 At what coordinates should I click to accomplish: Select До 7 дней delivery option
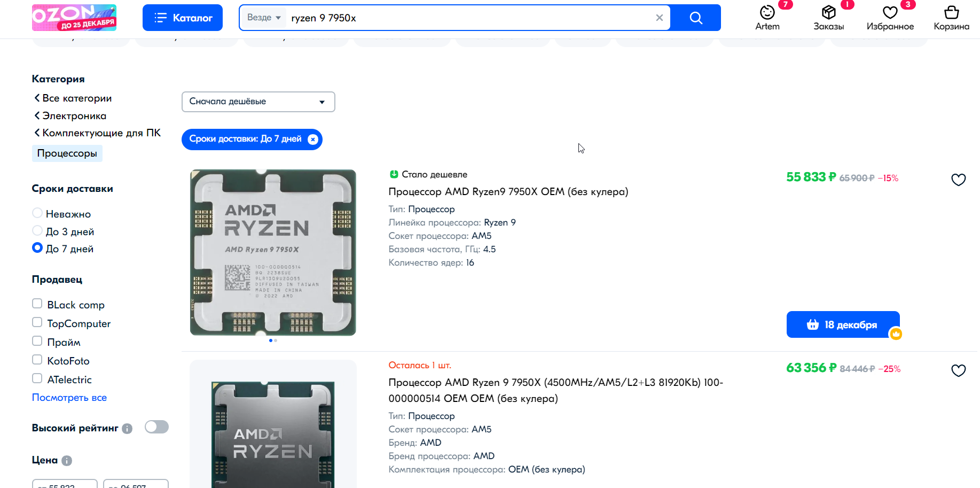tap(37, 247)
